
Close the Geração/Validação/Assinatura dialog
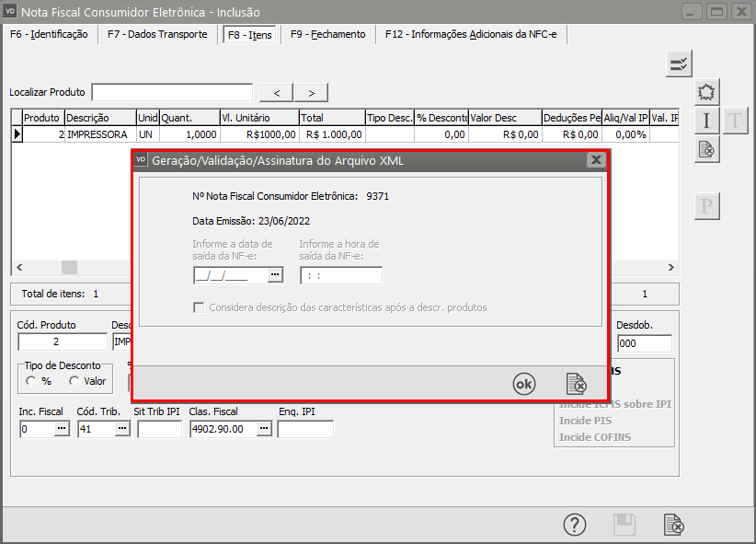[x=596, y=160]
